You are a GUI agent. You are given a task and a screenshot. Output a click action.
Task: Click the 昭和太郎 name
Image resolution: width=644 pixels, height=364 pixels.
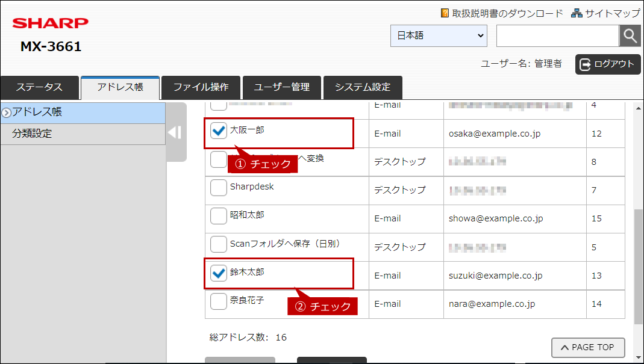pyautogui.click(x=247, y=215)
